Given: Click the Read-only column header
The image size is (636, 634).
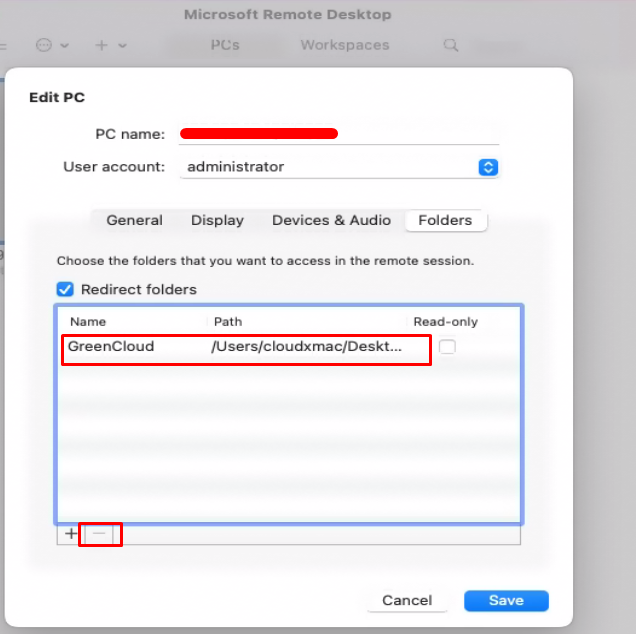Looking at the screenshot, I should (x=445, y=322).
